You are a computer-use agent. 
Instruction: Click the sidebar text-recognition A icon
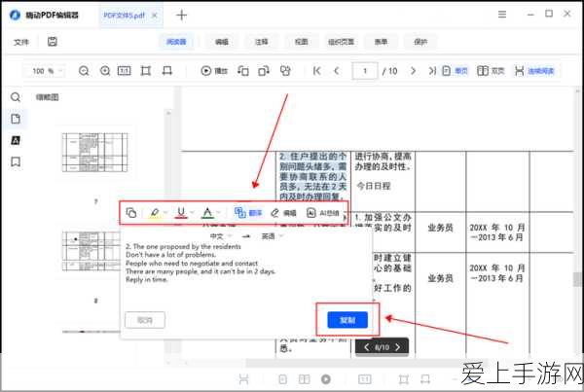(x=16, y=140)
